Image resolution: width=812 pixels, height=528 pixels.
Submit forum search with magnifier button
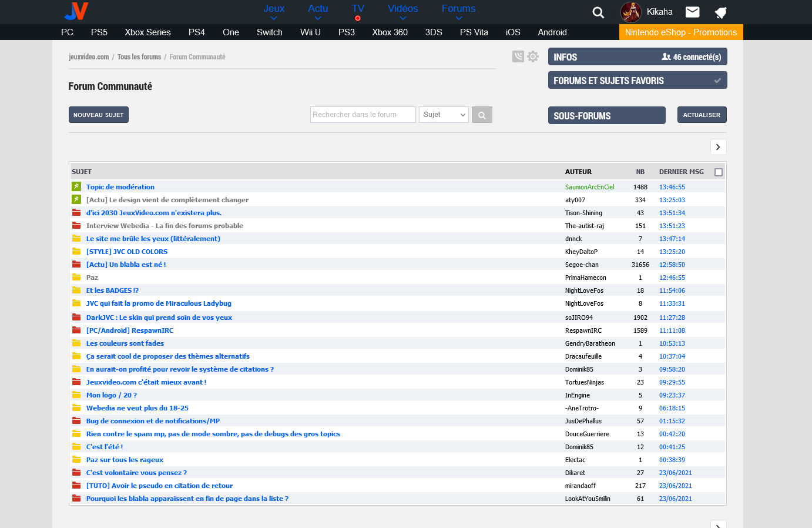click(482, 115)
